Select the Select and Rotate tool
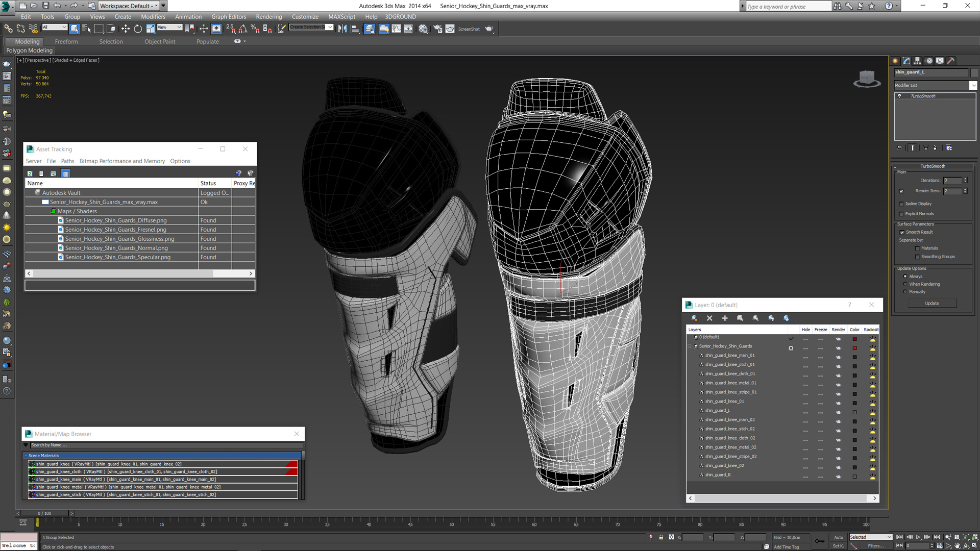 pos(138,29)
